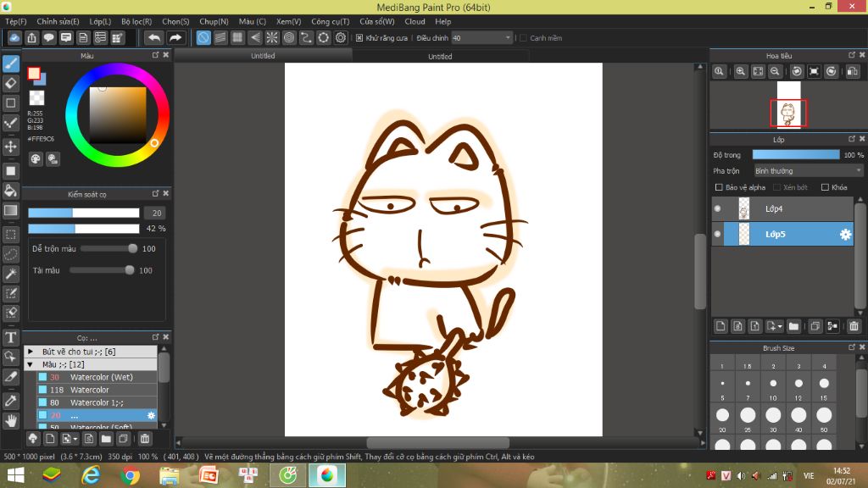Viewport: 868px width, 488px height.
Task: Enable the Khóa lock checkbox
Action: (825, 187)
